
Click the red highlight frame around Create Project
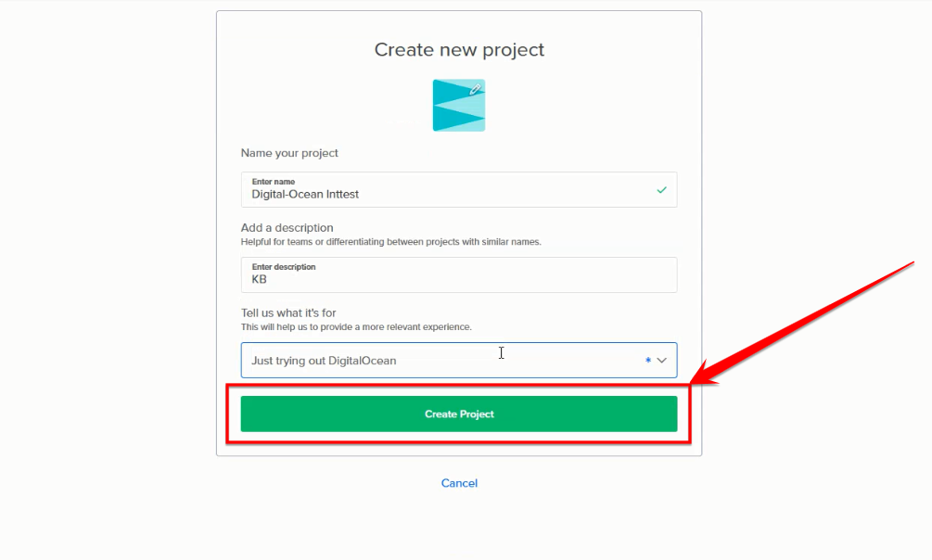pos(458,414)
